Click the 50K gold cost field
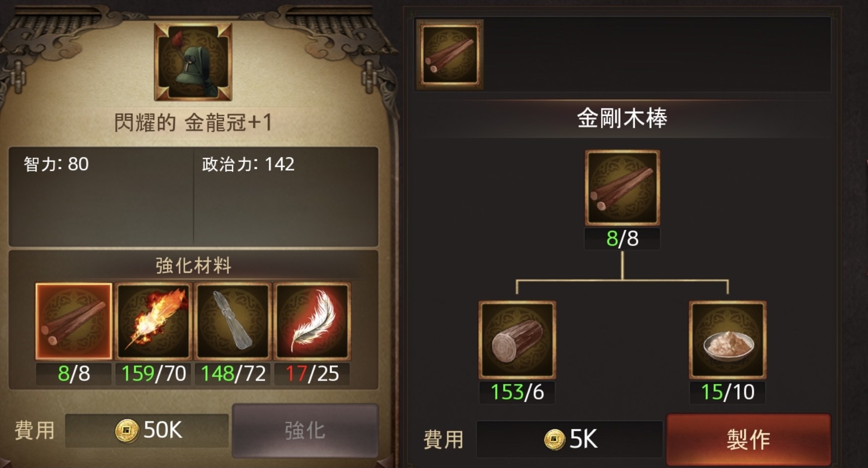868x468 pixels. pos(147,430)
